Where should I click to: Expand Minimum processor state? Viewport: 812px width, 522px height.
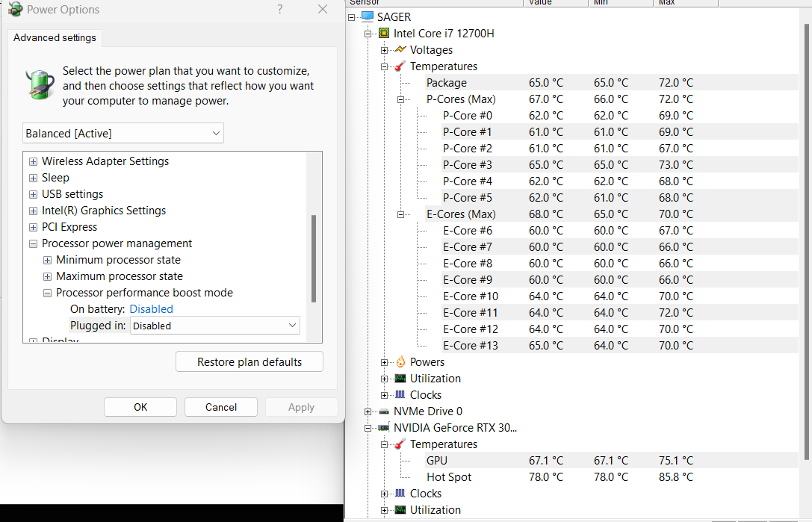pyautogui.click(x=47, y=260)
